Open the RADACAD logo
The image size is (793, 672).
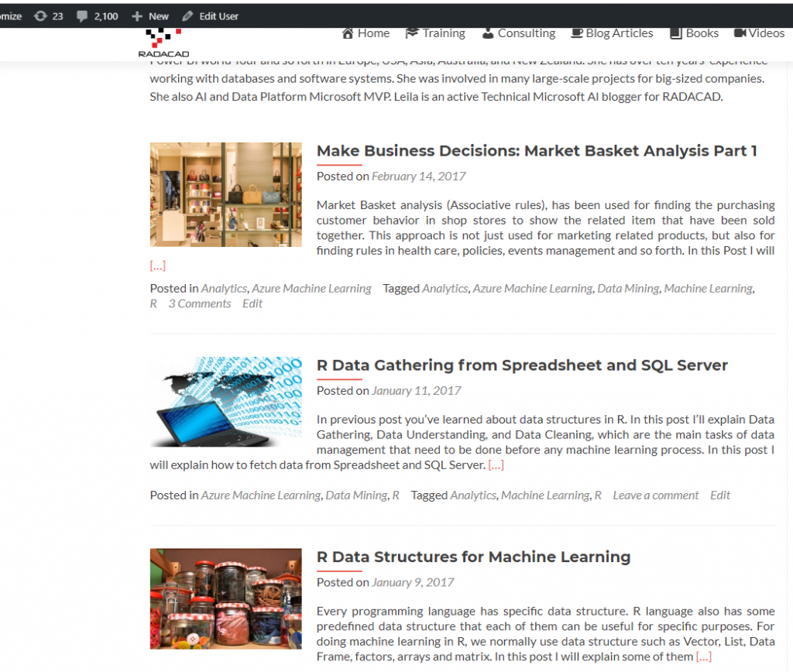[x=163, y=43]
